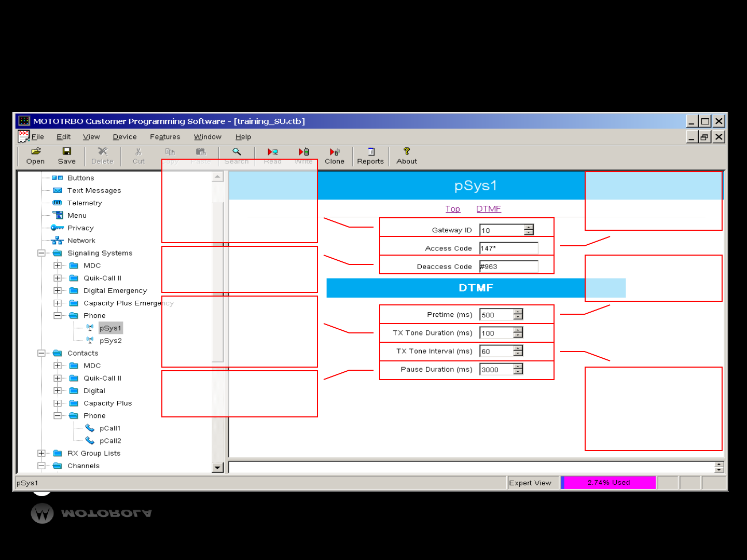Expand MDC under Contacts

[58, 366]
